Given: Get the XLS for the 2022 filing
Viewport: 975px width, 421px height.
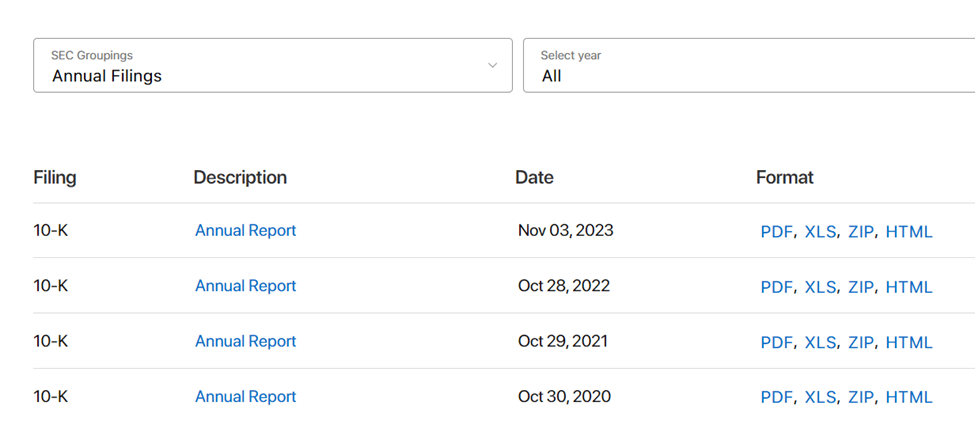Looking at the screenshot, I should [x=819, y=287].
